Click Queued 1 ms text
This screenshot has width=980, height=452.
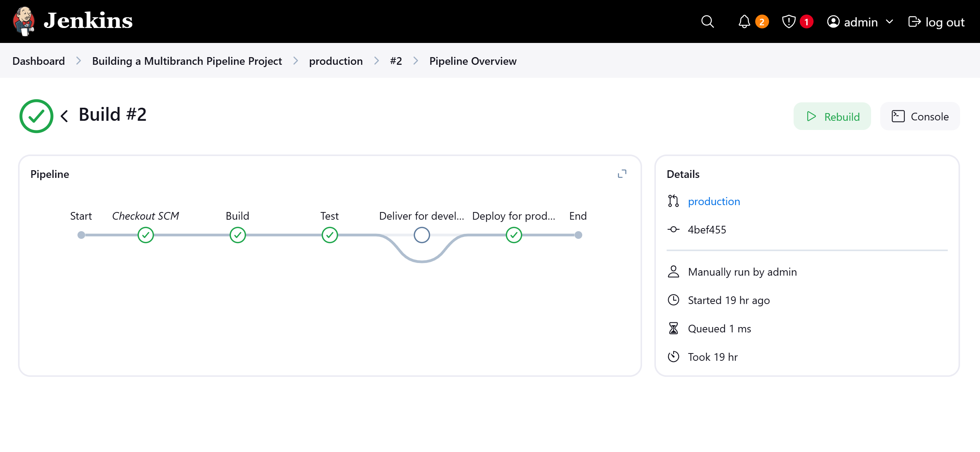[x=720, y=329]
